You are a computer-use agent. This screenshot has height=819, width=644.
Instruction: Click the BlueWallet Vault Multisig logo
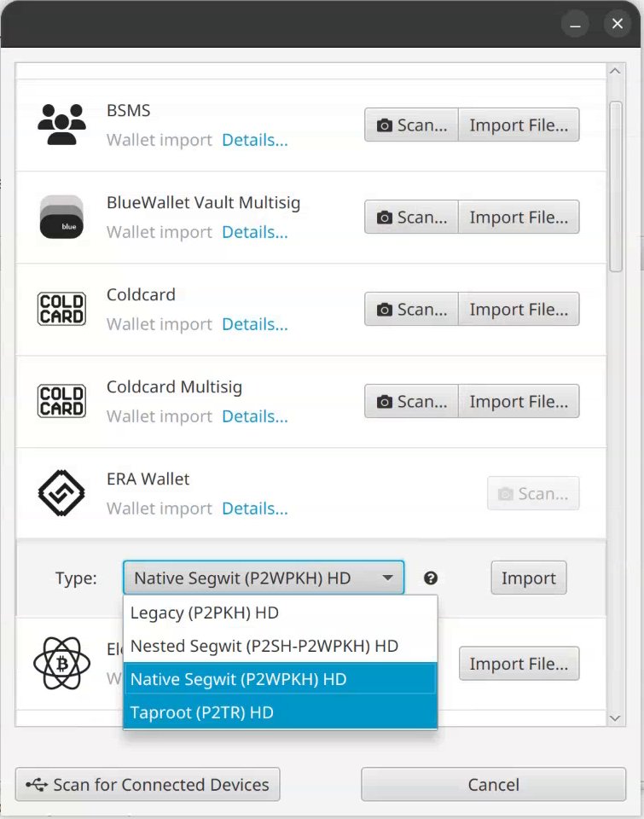(61, 217)
